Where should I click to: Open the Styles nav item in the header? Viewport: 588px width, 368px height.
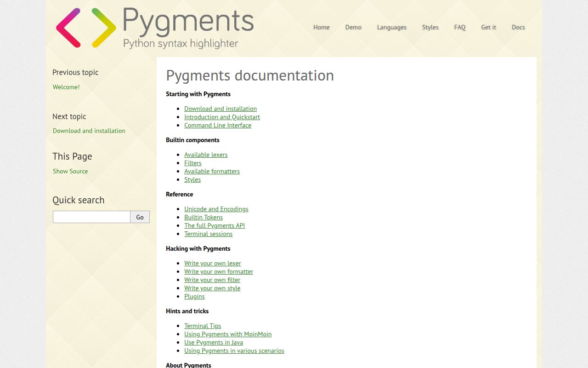(x=430, y=27)
